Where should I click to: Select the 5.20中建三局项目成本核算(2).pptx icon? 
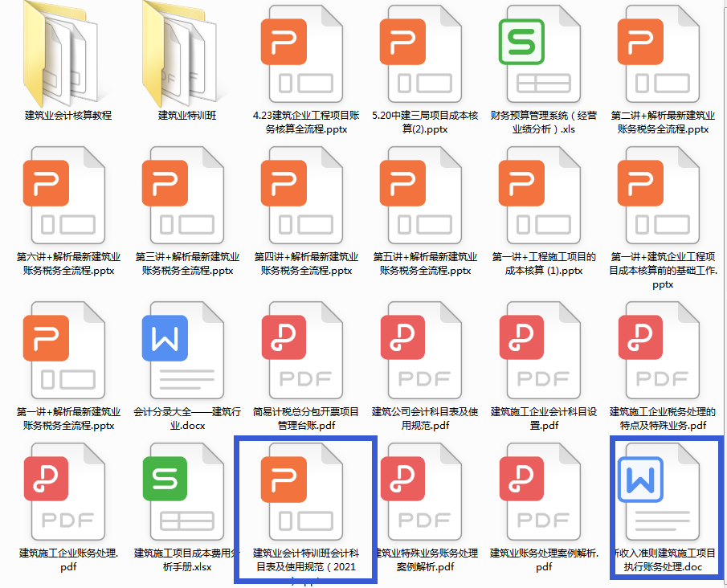pyautogui.click(x=420, y=54)
